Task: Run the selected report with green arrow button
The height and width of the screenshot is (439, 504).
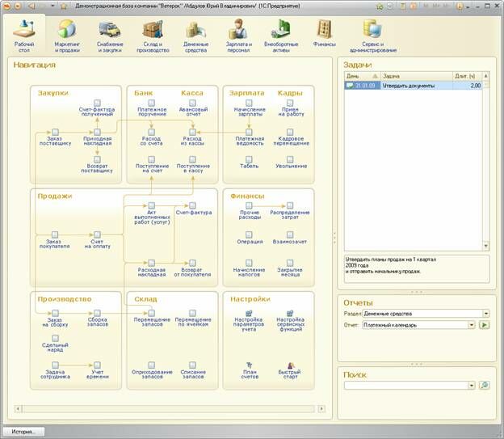Action: [485, 325]
